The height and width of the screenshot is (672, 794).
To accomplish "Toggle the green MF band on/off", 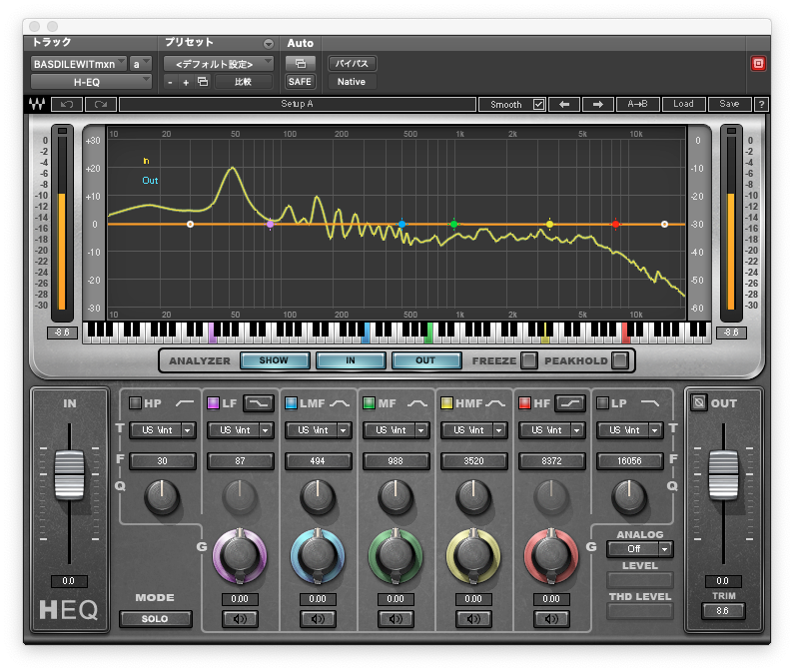I will pyautogui.click(x=370, y=403).
